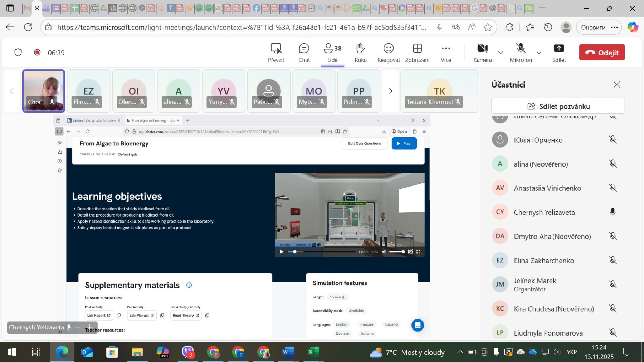Click Odejít to leave meeting
644x362 pixels.
pyautogui.click(x=602, y=53)
